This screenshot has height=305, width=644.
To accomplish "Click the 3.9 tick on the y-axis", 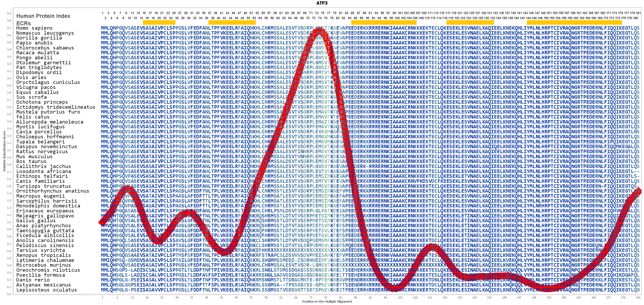I will click(9, 14).
